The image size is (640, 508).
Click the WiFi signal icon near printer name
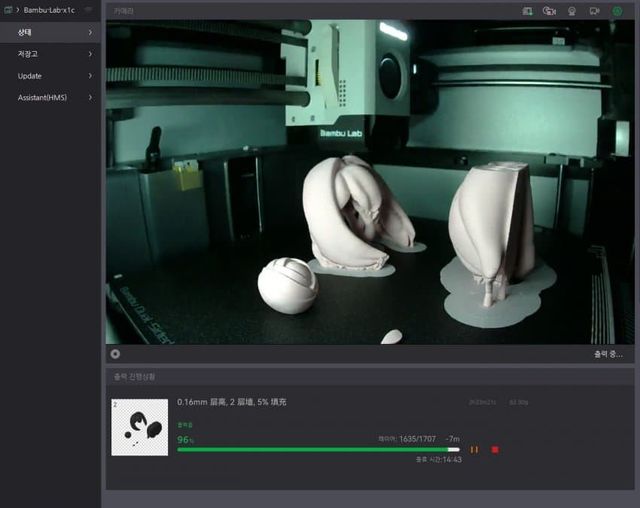pyautogui.click(x=88, y=10)
